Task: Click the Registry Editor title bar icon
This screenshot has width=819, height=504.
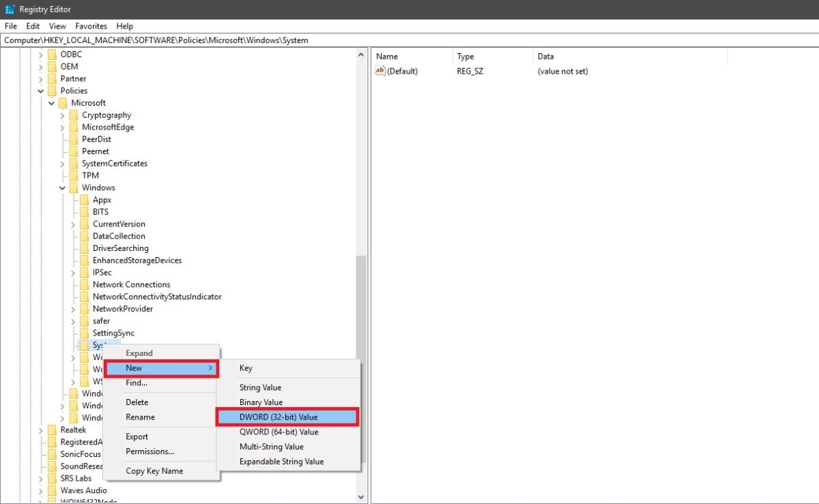Action: [x=8, y=9]
